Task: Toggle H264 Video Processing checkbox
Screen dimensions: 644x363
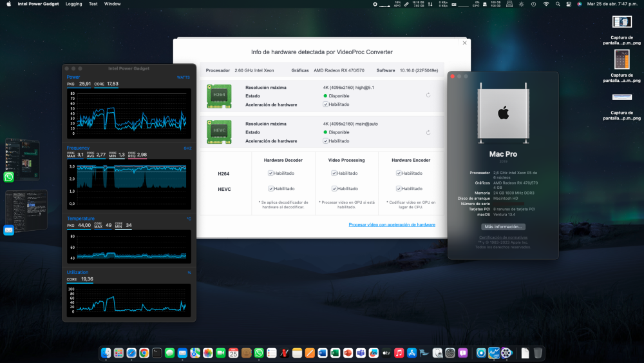Action: click(334, 173)
